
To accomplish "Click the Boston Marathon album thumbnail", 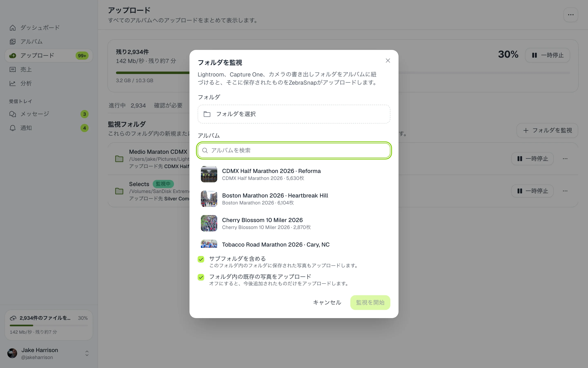I will pyautogui.click(x=209, y=199).
